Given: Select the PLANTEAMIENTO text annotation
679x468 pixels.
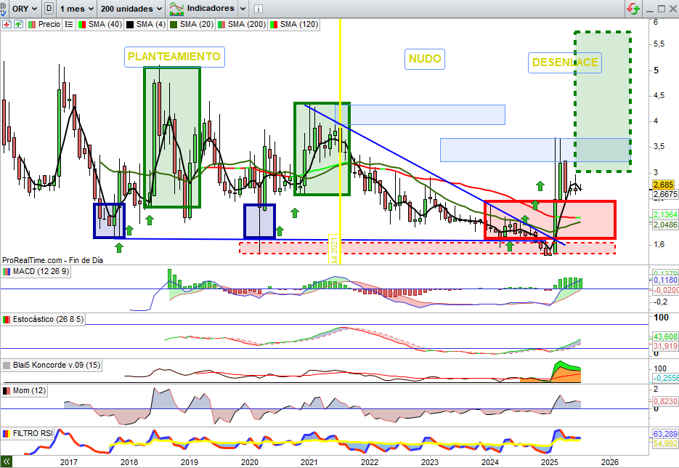Looking at the screenshot, I should [x=174, y=57].
